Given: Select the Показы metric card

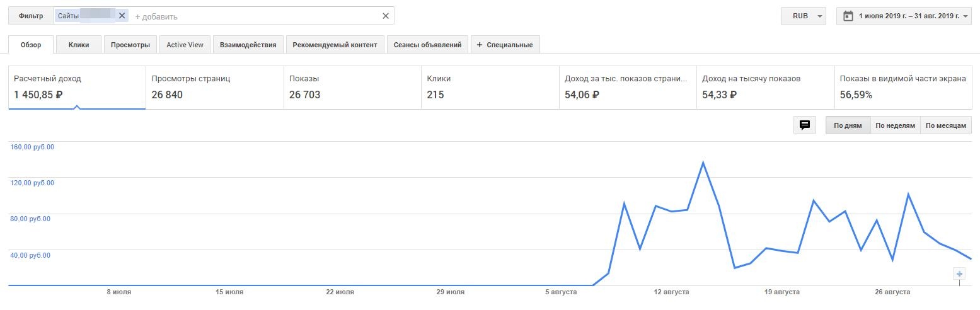Looking at the screenshot, I should coord(352,87).
